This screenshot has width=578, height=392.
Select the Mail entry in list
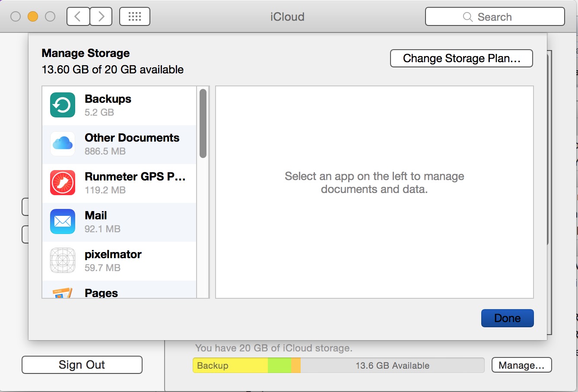click(119, 222)
